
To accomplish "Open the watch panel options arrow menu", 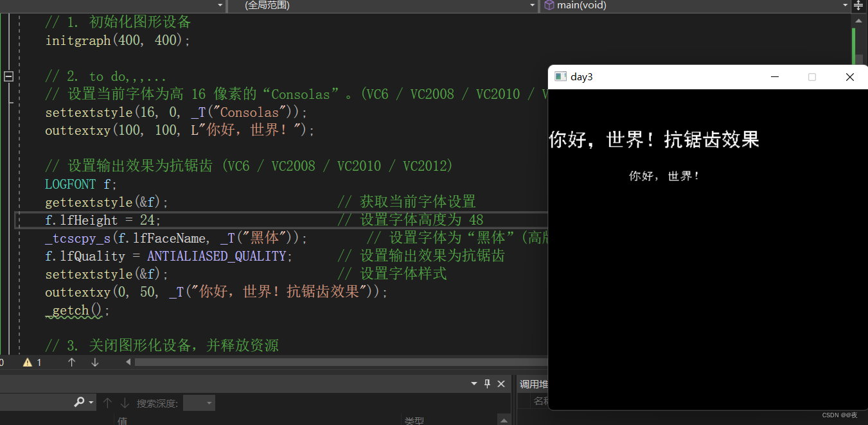I will point(474,383).
